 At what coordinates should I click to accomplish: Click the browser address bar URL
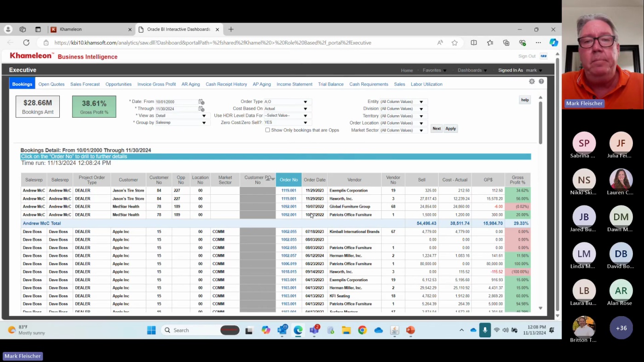coord(213,43)
